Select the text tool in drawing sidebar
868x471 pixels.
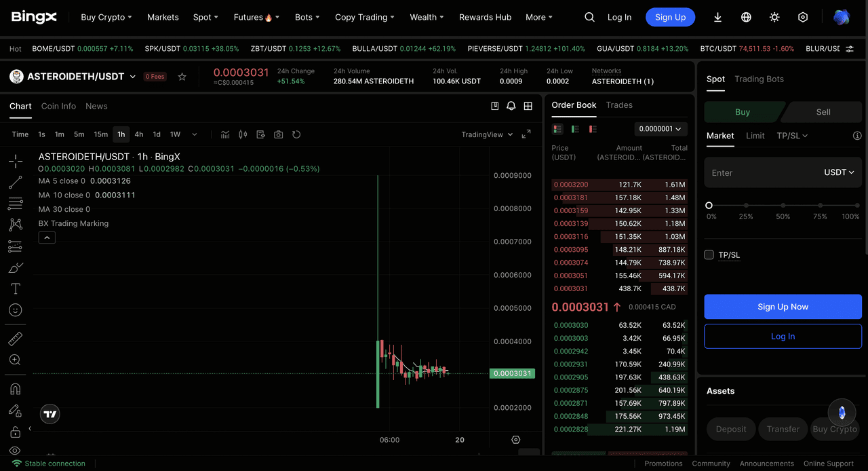15,288
